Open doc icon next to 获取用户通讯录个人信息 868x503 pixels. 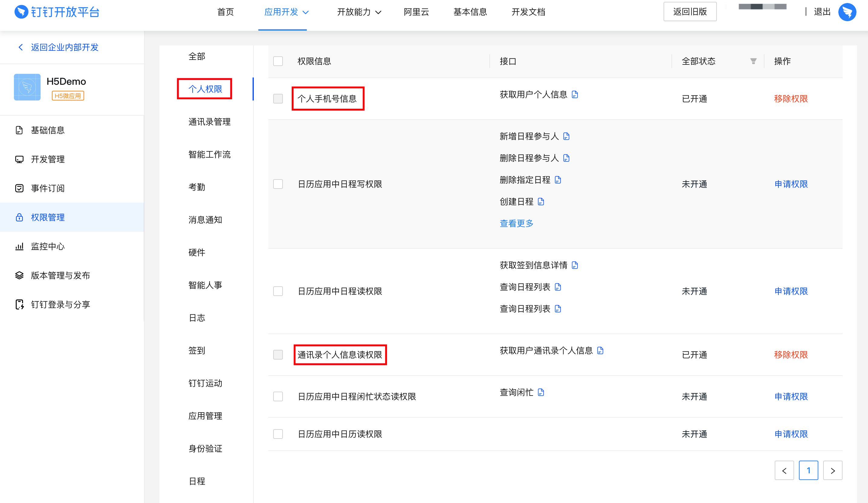600,350
